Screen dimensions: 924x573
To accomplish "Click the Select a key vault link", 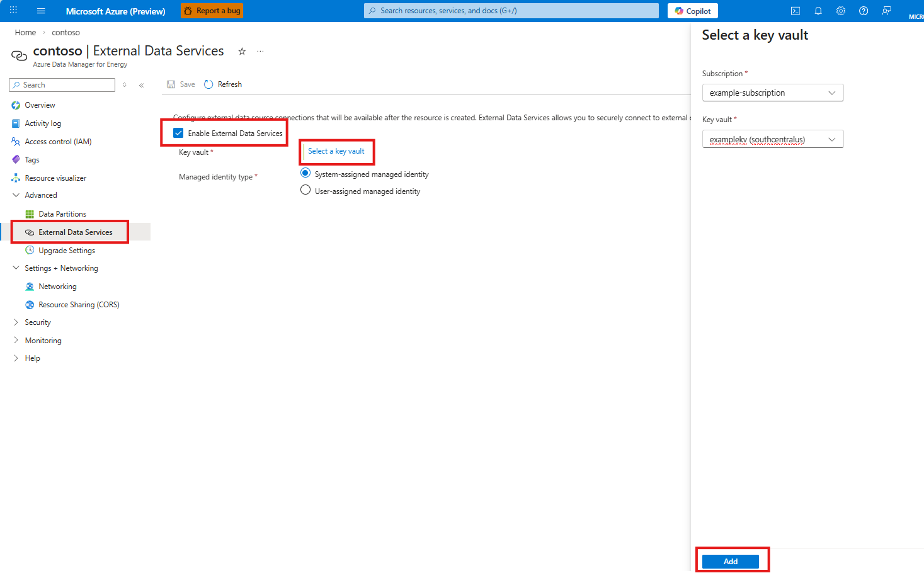I will (x=336, y=151).
